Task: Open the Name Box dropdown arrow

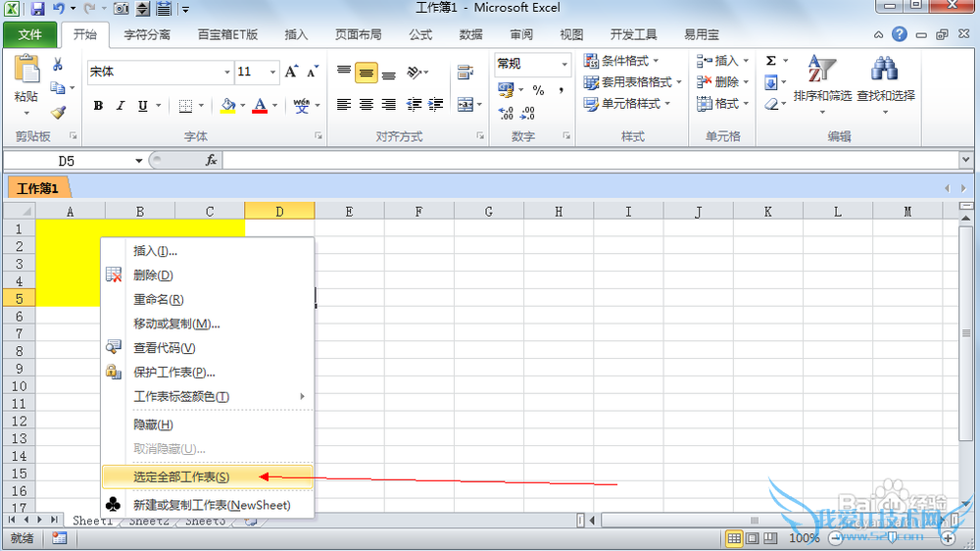Action: [139, 161]
